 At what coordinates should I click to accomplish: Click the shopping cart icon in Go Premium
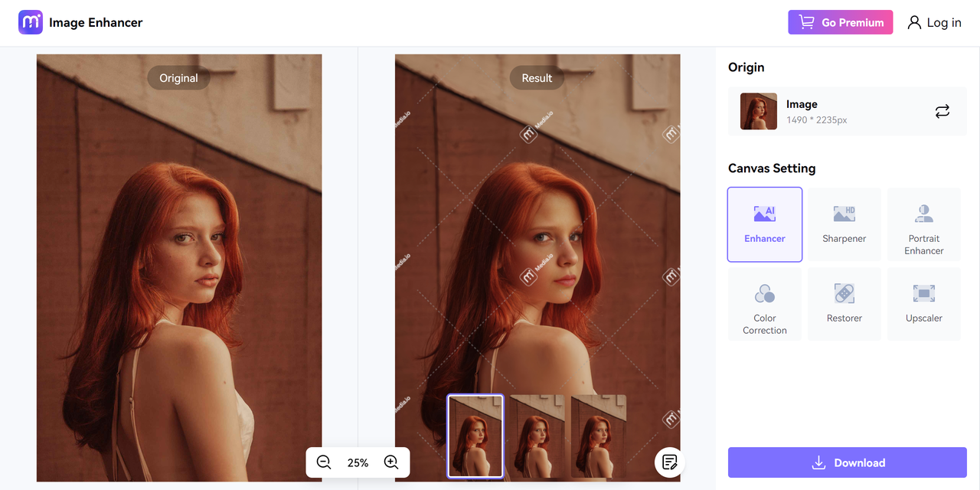point(806,22)
